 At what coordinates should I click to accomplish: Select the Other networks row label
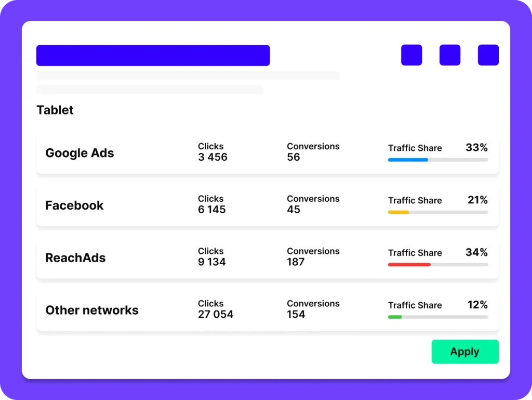[92, 311]
